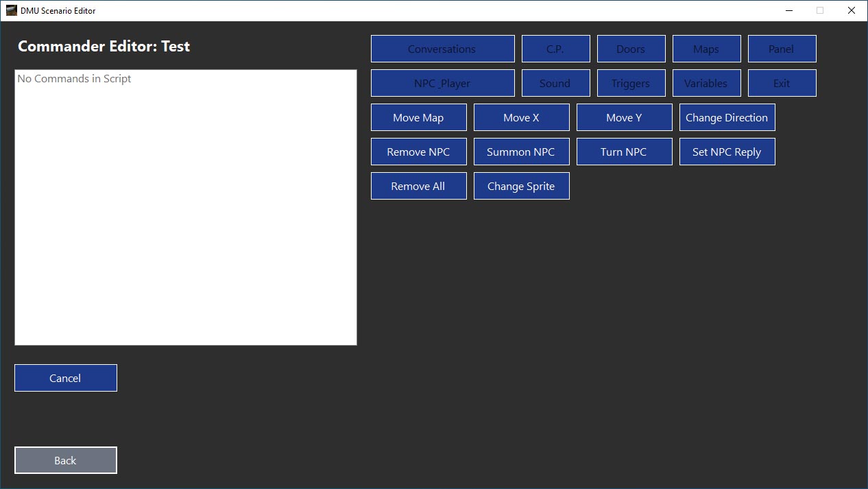The height and width of the screenshot is (489, 868).
Task: Go Back to the previous screen
Action: pos(66,460)
